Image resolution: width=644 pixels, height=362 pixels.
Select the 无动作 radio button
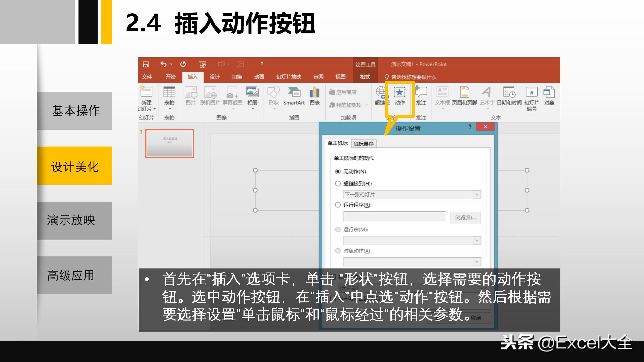(337, 172)
